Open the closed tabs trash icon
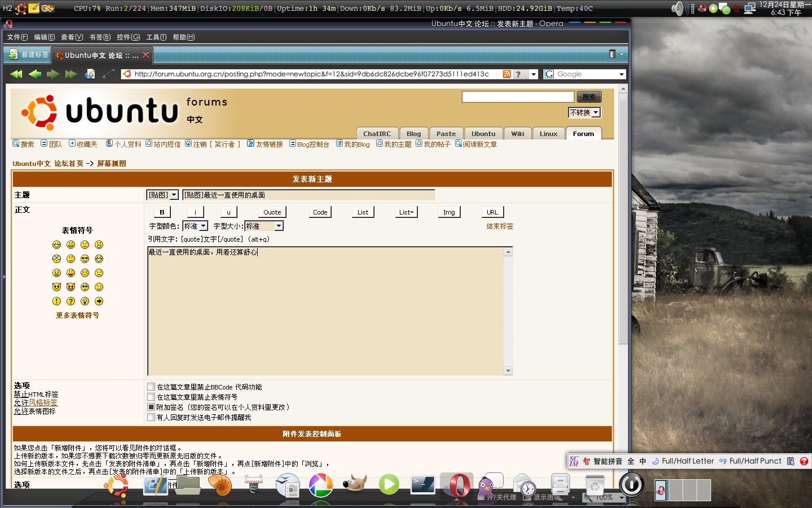This screenshot has height=508, width=812. pyautogui.click(x=612, y=54)
